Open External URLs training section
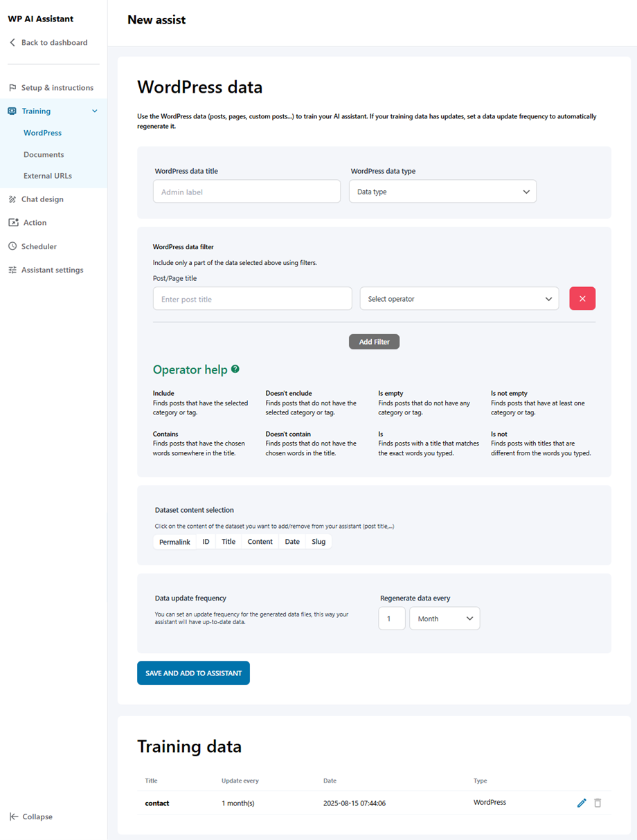637x840 pixels. click(x=48, y=176)
